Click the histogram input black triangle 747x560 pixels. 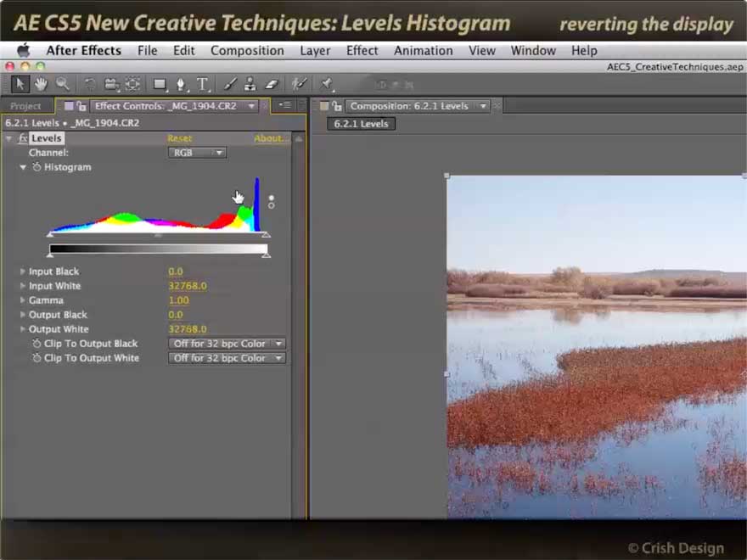coord(50,234)
